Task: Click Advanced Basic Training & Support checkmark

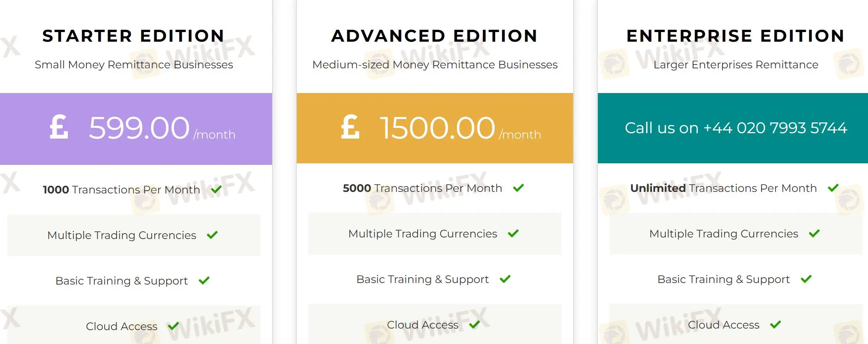Action: (x=505, y=279)
